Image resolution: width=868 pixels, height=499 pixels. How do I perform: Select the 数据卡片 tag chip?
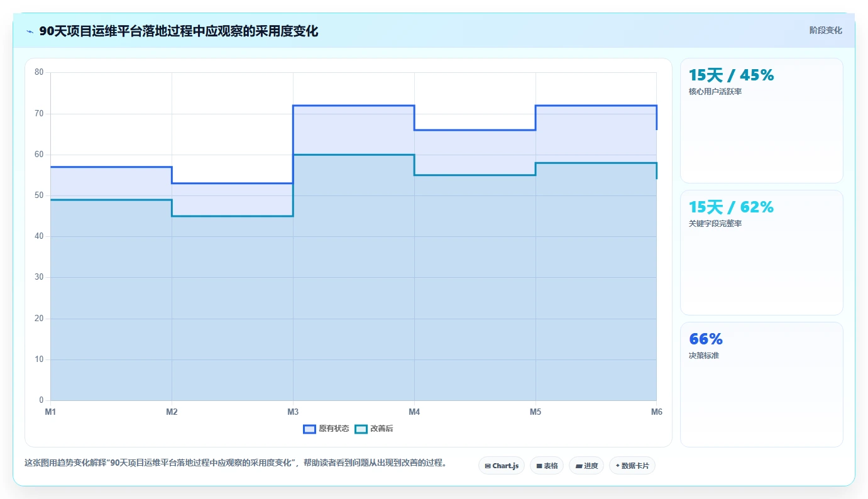click(x=632, y=466)
